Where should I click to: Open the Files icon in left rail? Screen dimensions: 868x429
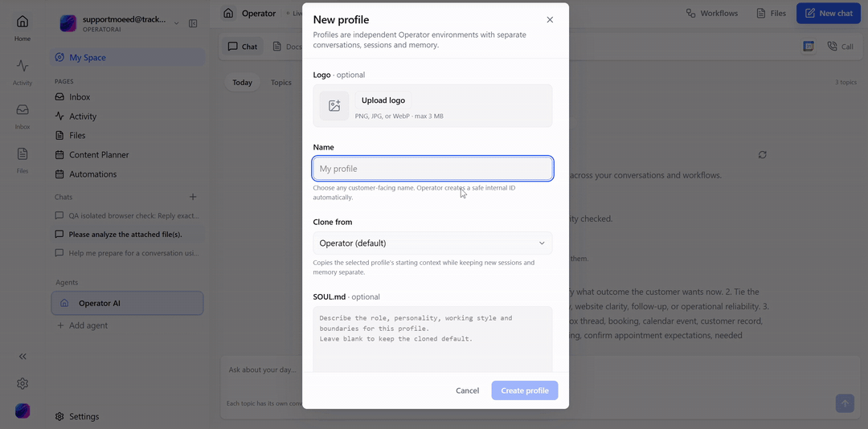click(23, 154)
